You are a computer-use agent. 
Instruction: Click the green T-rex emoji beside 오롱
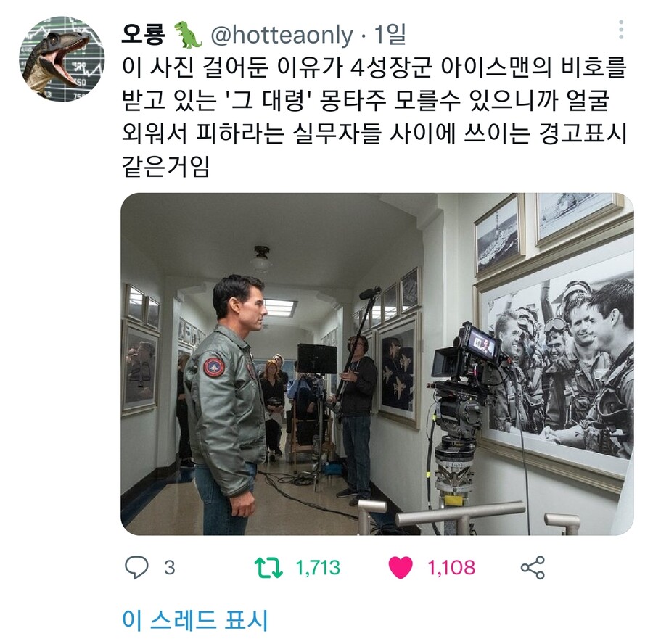point(188,35)
